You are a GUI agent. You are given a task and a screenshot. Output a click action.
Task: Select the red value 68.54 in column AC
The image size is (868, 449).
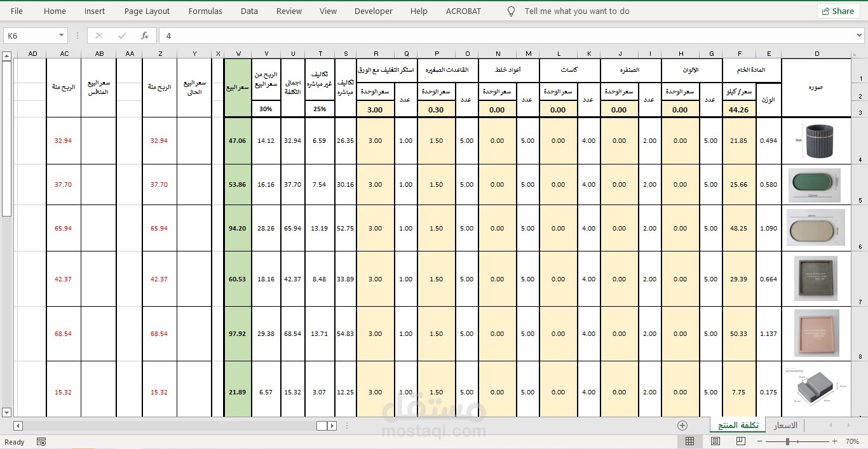pos(64,333)
